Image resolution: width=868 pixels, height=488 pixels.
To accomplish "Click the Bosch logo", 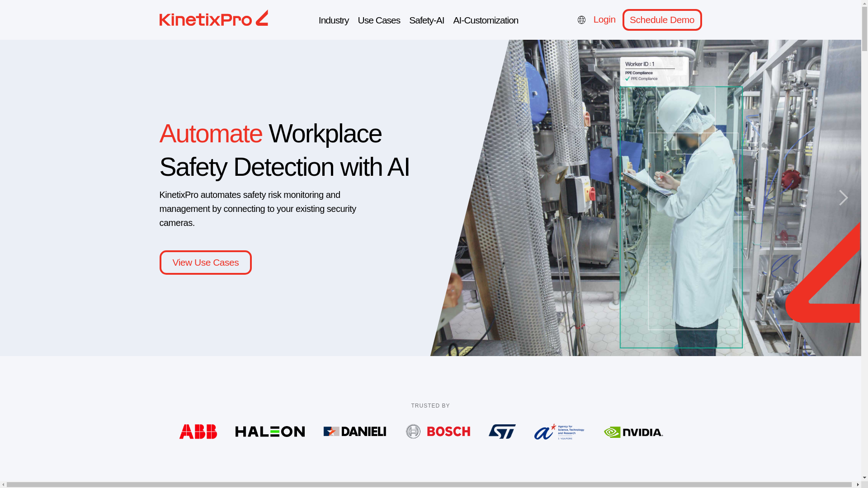I will pos(438,432).
